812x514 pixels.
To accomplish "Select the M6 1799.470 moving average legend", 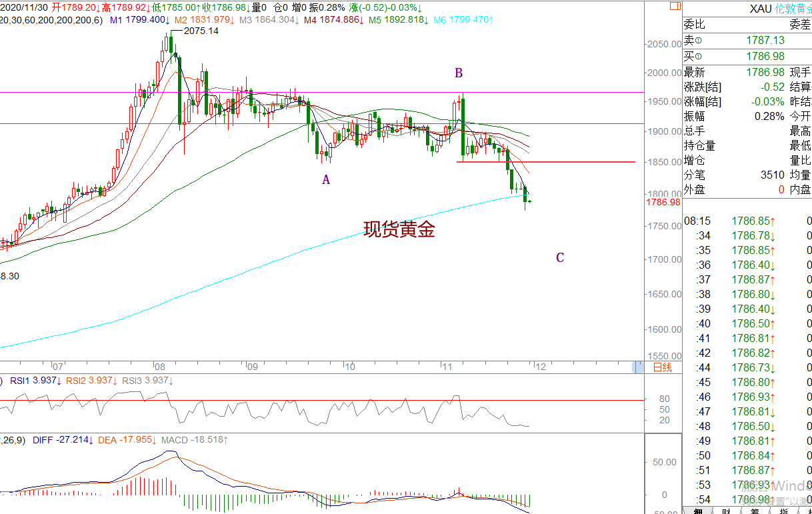I will click(463, 21).
